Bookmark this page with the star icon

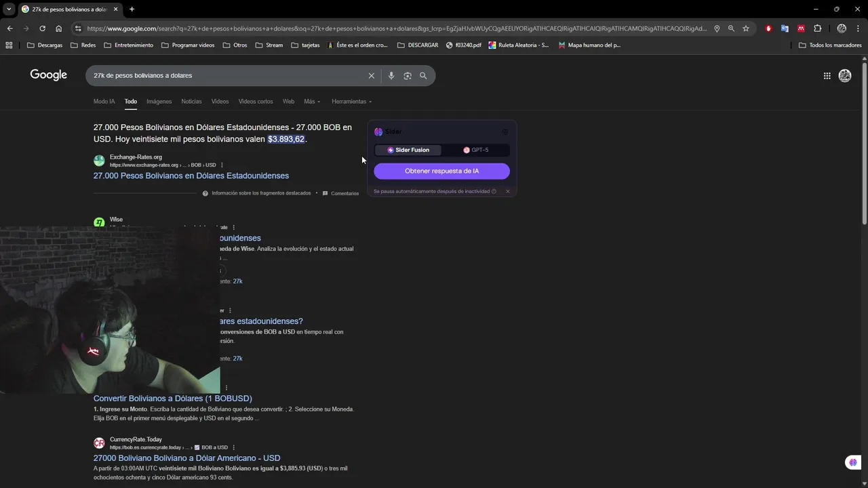(x=746, y=28)
